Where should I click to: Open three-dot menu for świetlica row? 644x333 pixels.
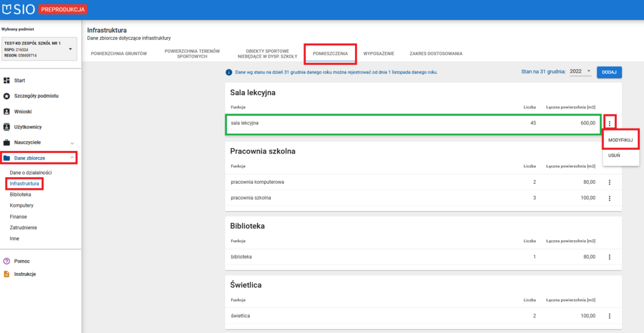coord(609,316)
